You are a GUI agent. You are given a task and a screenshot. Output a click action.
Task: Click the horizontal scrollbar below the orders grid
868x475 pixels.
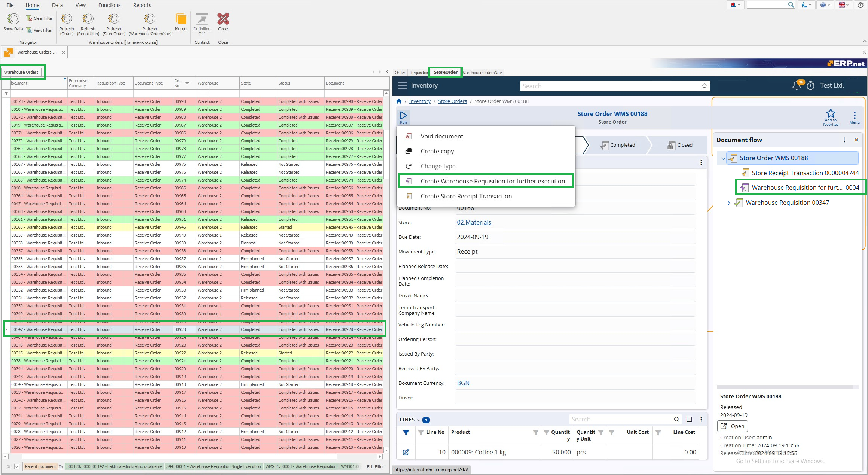pos(180,456)
